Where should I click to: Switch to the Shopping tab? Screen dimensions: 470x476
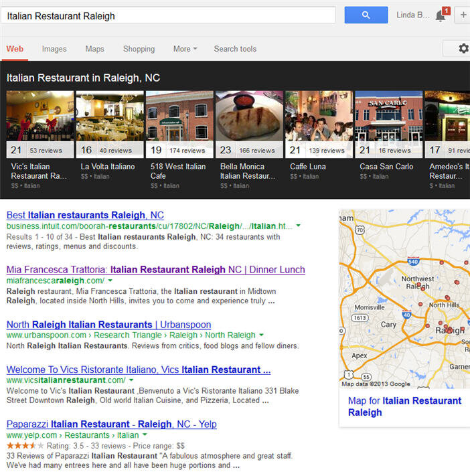pos(139,49)
